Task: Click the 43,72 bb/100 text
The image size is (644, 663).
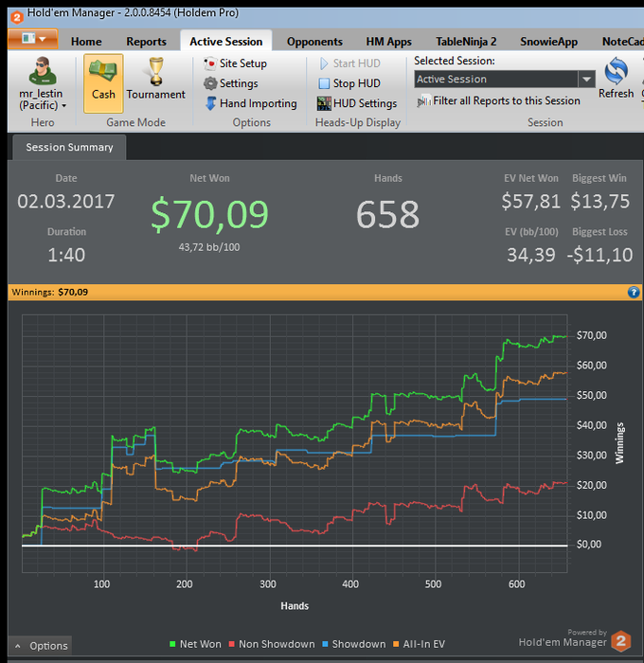Action: tap(209, 247)
